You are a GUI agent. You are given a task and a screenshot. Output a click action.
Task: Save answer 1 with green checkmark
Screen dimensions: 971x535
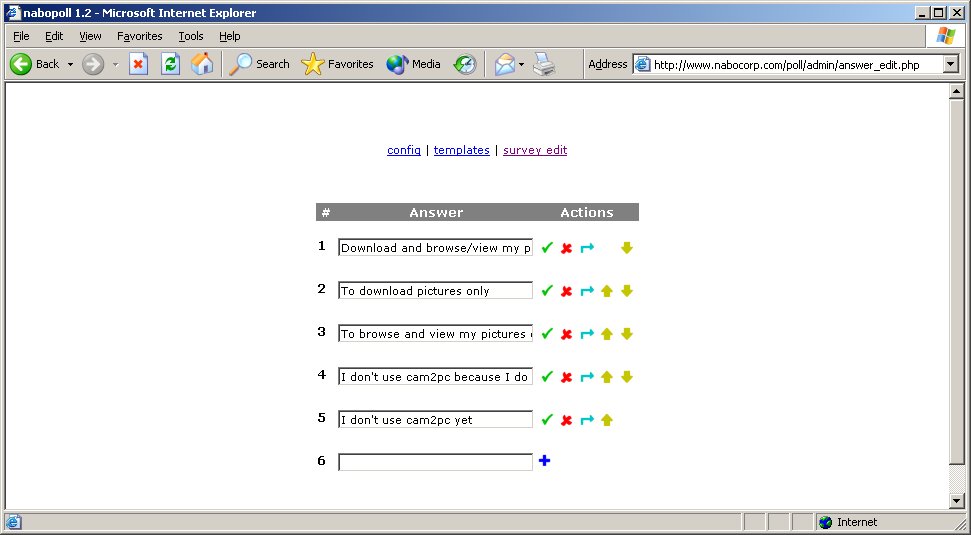pyautogui.click(x=547, y=248)
